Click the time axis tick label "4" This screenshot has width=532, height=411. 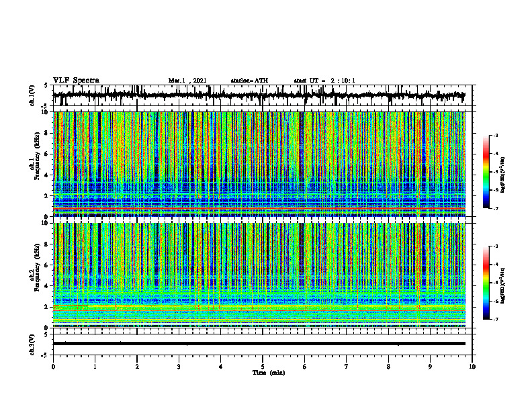[220, 367]
